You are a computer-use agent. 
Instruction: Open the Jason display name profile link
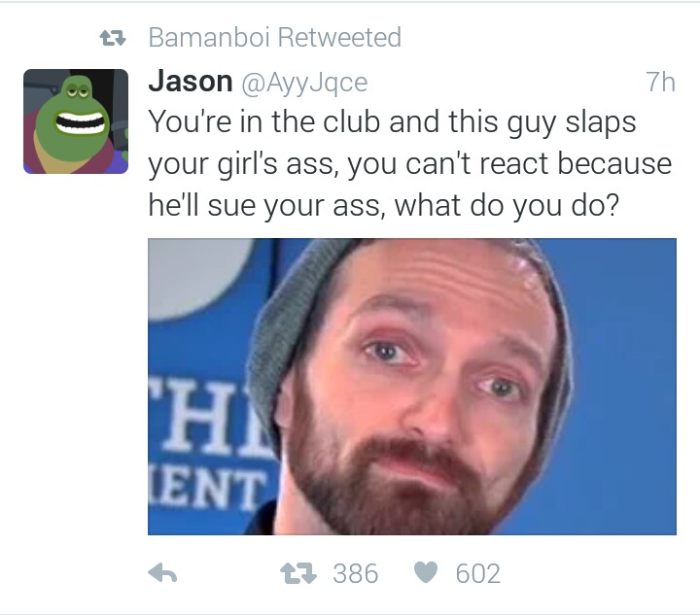(191, 82)
